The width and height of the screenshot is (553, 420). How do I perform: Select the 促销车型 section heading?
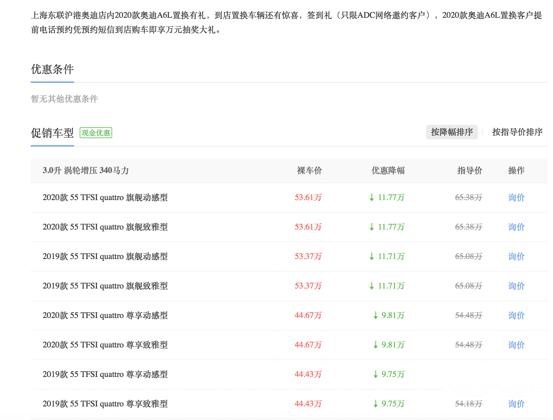pos(52,133)
